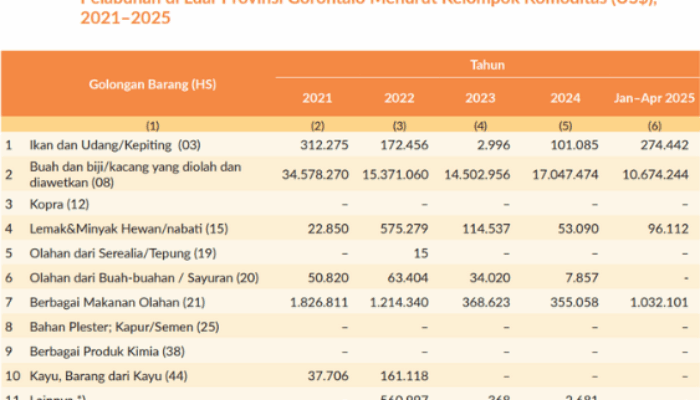Click row label "Berbagai Makanan Olahan (21)"
700x400 pixels.
pos(117,303)
